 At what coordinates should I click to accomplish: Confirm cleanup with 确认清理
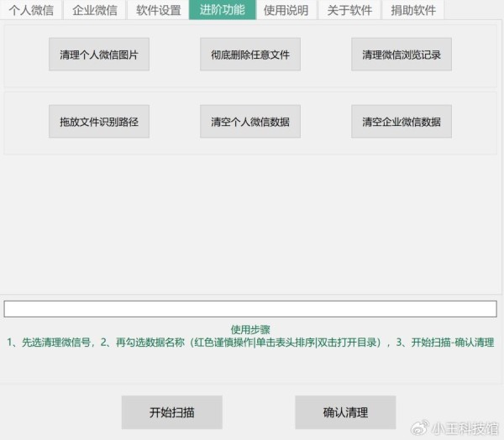coord(345,412)
